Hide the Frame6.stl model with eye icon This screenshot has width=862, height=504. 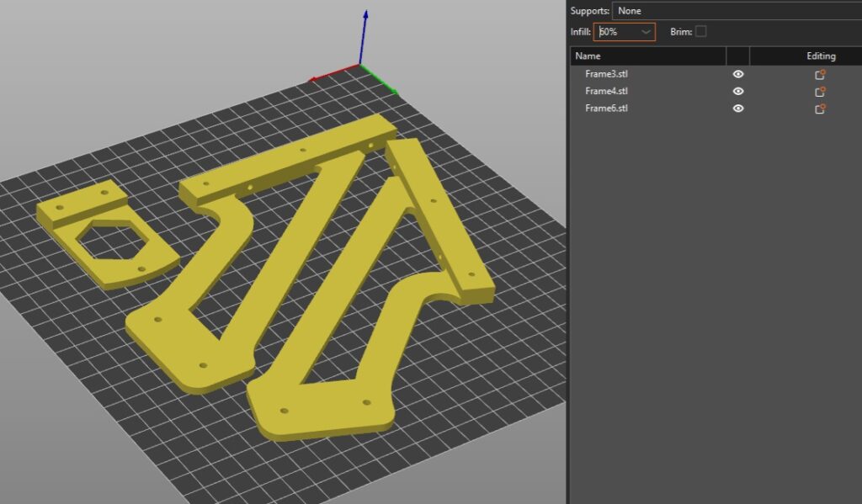point(738,109)
